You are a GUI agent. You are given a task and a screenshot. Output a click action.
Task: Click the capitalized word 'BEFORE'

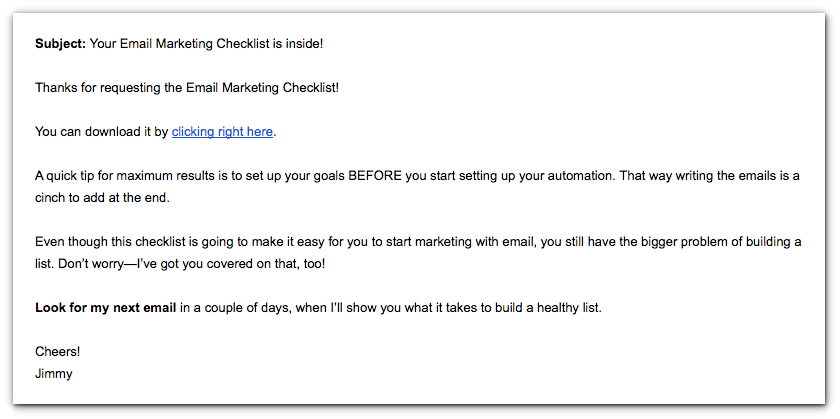[375, 176]
